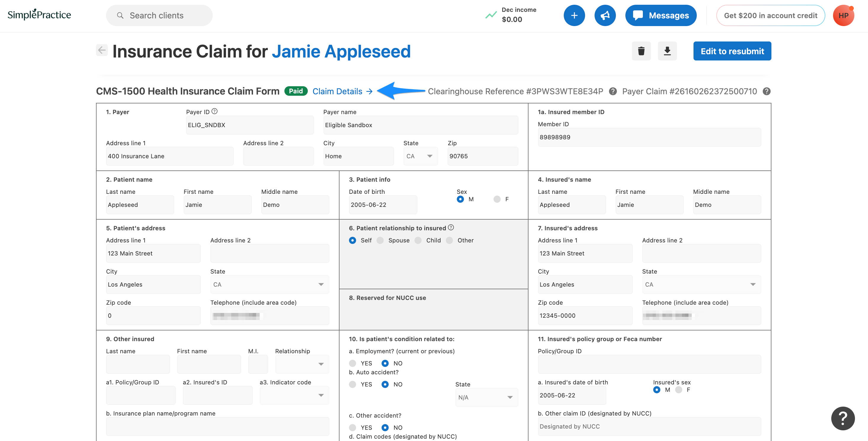868x441 pixels.
Task: Click help icon beside Payer Claim number
Action: coord(767,91)
